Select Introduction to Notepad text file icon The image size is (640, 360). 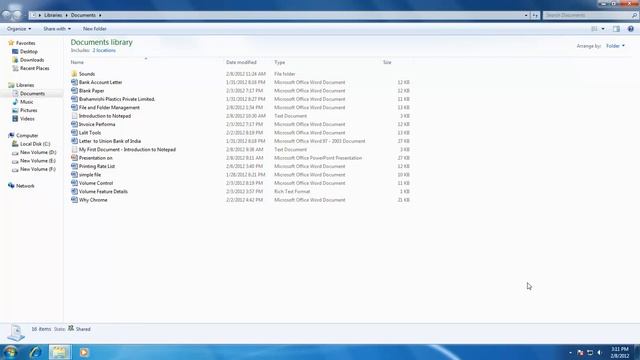pyautogui.click(x=74, y=116)
